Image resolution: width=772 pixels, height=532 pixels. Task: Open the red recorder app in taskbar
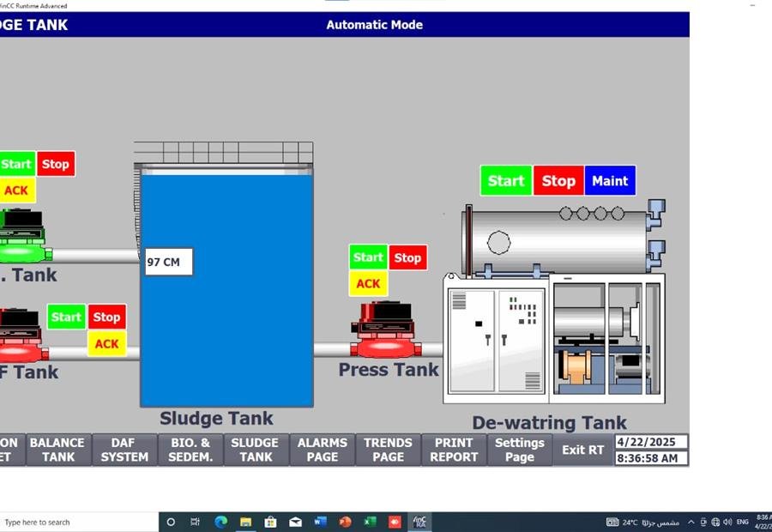[x=395, y=522]
